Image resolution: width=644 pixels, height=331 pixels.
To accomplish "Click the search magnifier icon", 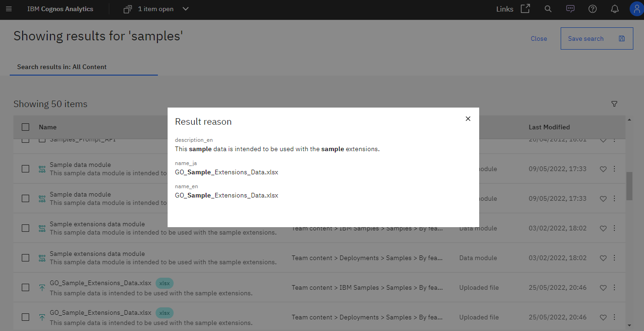I will (548, 9).
